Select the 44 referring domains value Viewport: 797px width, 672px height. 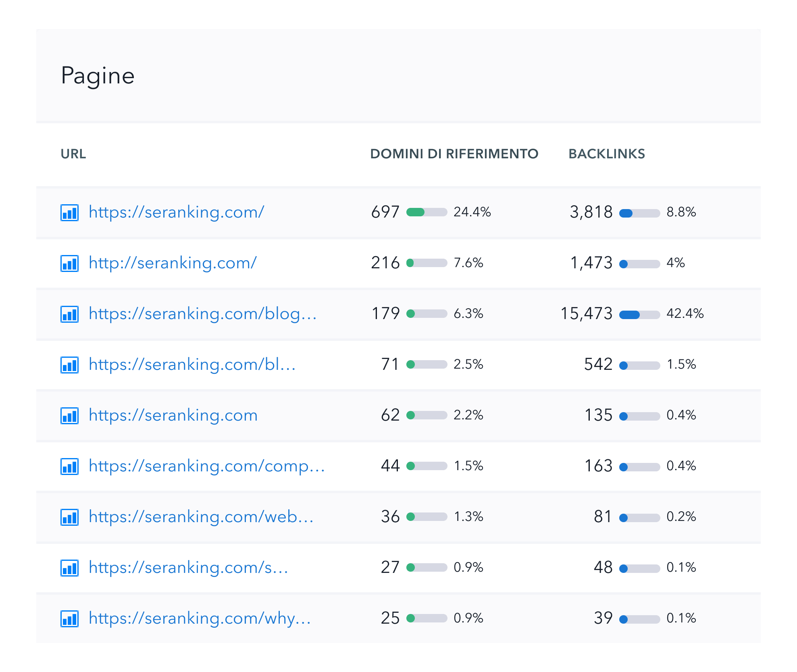tap(390, 466)
